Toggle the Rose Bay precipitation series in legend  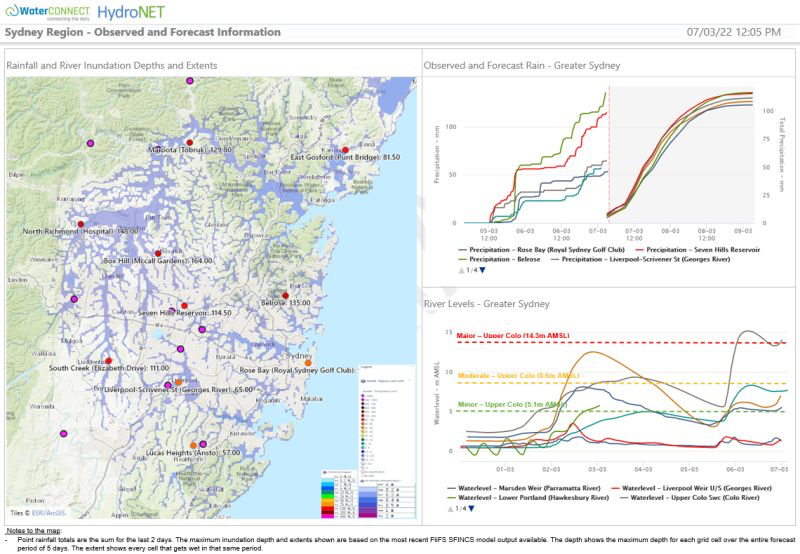tap(541, 250)
